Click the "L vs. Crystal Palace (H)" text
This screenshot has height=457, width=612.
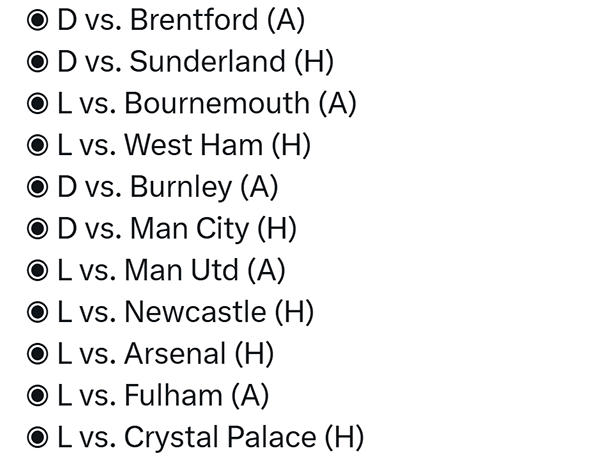(x=210, y=438)
